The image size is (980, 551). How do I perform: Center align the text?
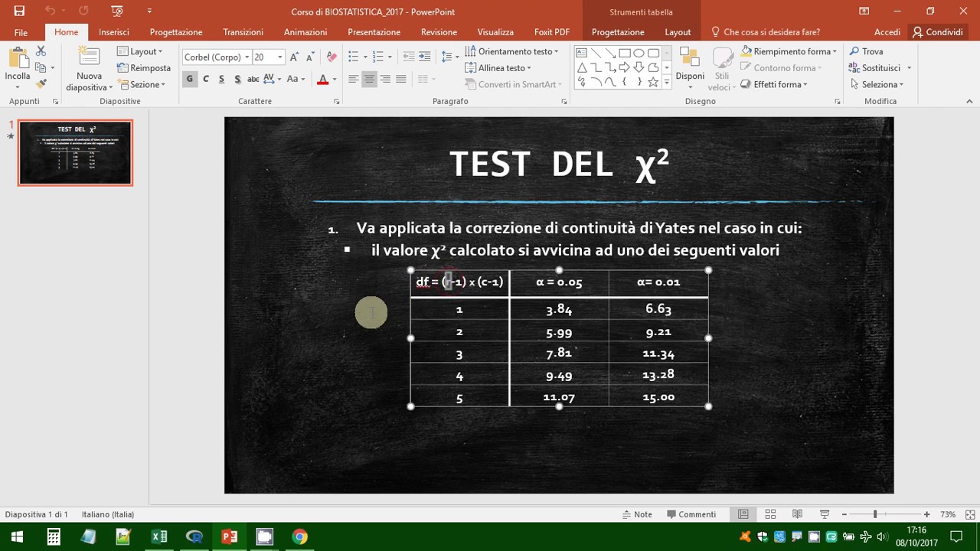click(x=369, y=79)
